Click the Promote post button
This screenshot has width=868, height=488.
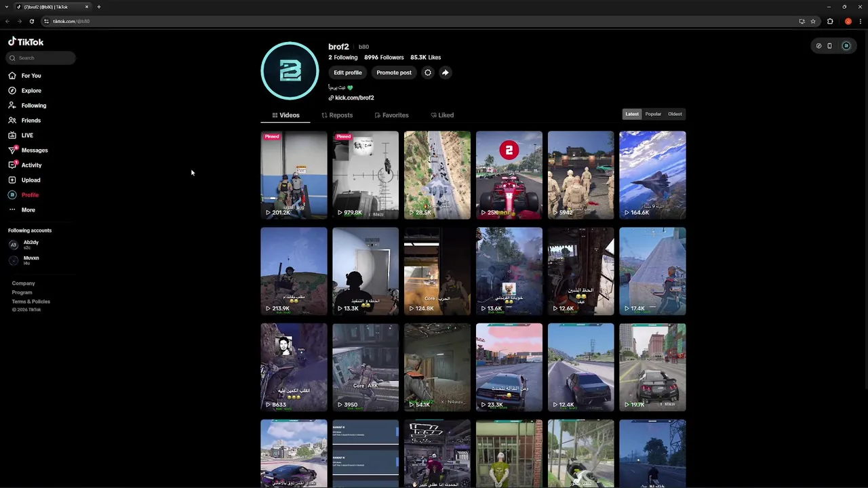tap(394, 73)
